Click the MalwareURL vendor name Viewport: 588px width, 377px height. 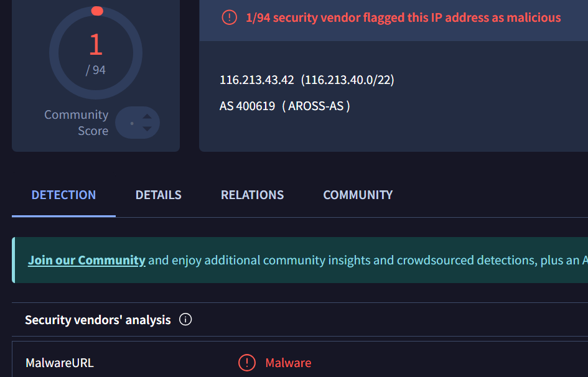[59, 363]
